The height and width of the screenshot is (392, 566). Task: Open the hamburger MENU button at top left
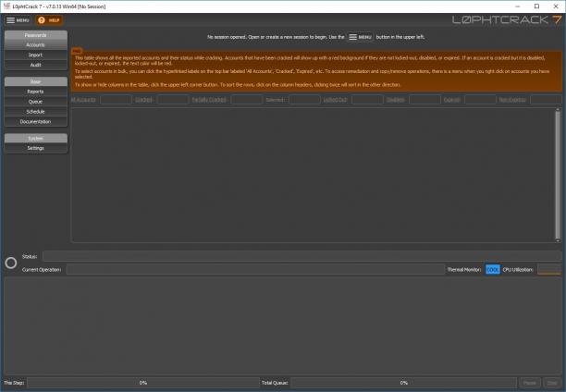pyautogui.click(x=18, y=20)
